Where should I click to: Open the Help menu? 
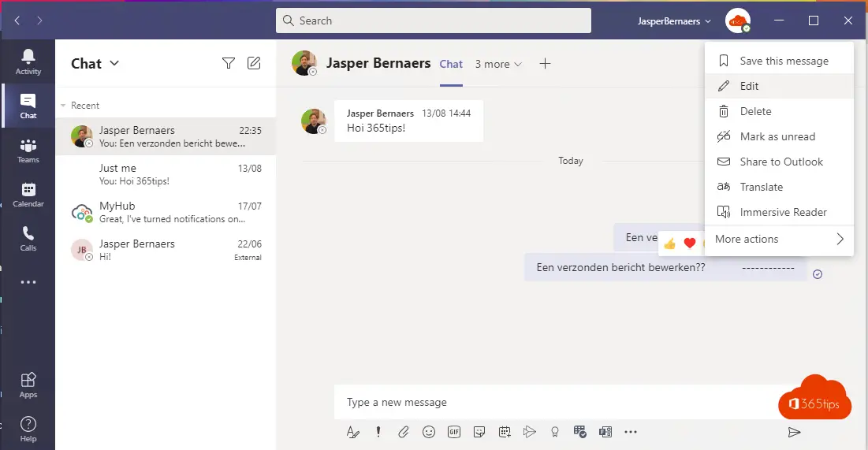tap(28, 430)
